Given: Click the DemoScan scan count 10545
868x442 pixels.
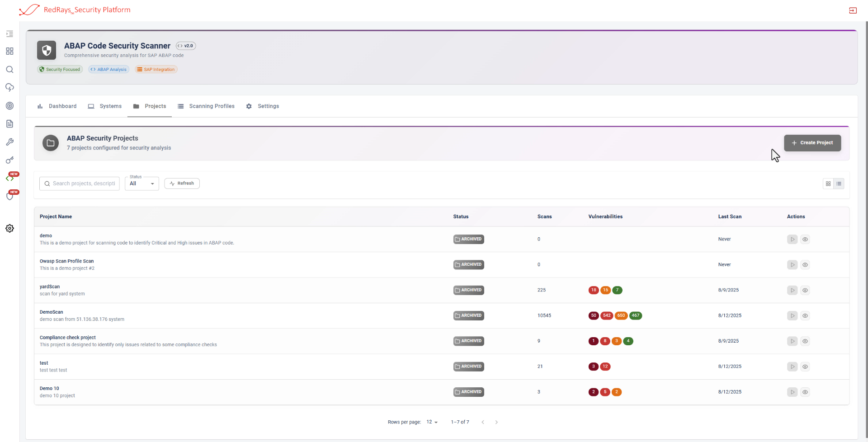Looking at the screenshot, I should coord(544,315).
